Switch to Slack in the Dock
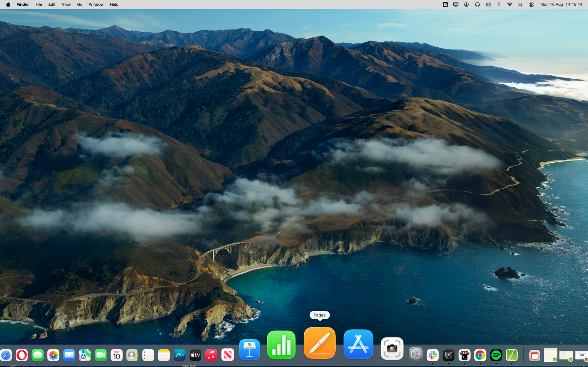The height and width of the screenshot is (367, 588). (x=433, y=355)
